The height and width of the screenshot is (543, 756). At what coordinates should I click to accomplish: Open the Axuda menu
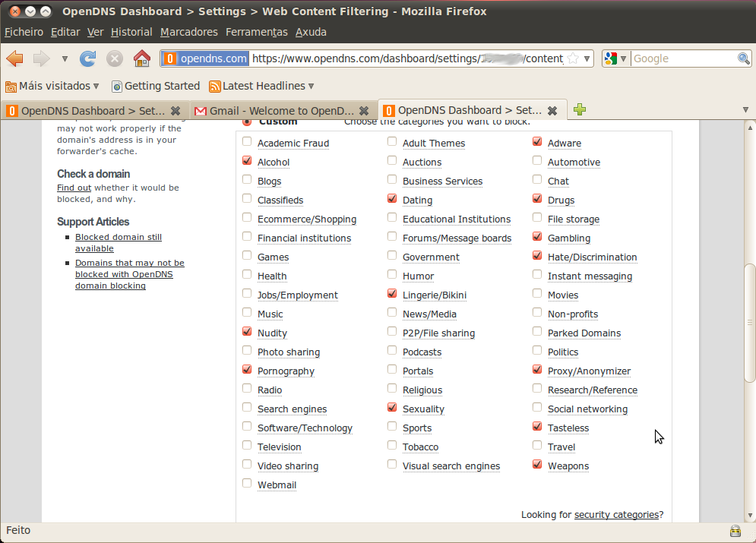pos(311,32)
